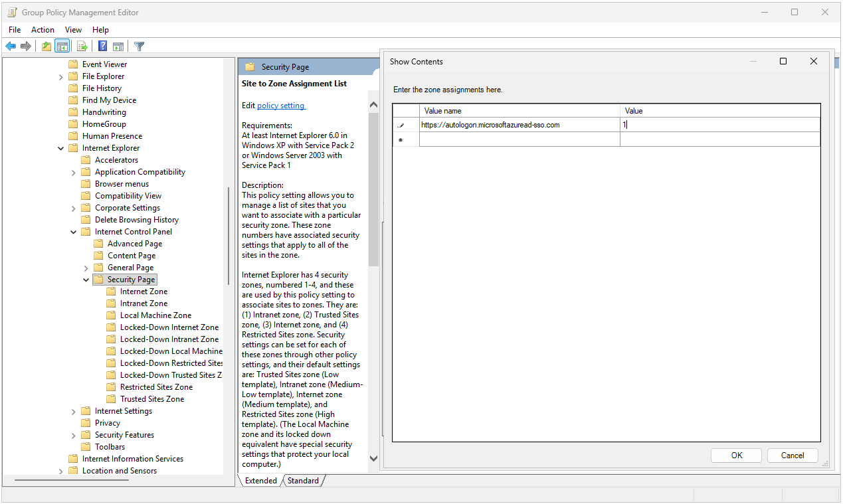
Task: Select Locked-Down Intranet Zone tree item
Action: click(169, 339)
